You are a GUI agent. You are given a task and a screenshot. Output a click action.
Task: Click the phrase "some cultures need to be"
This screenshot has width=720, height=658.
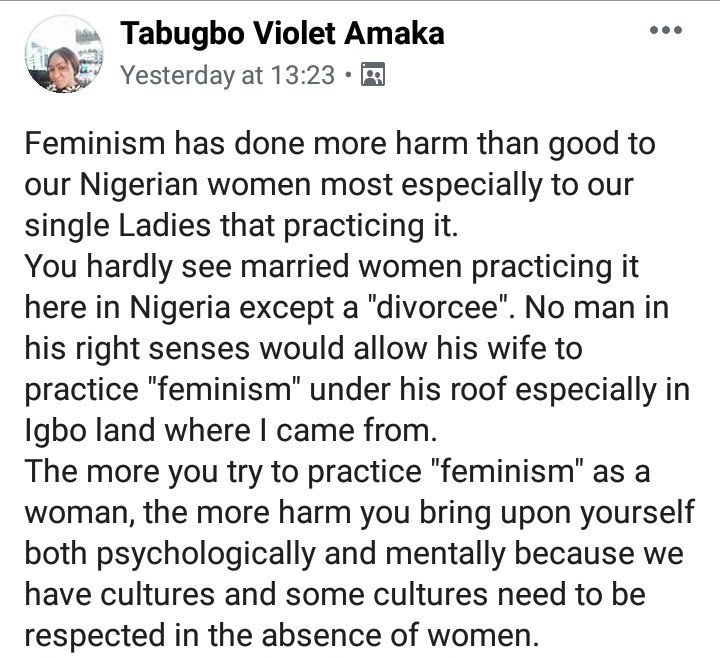coord(465,594)
